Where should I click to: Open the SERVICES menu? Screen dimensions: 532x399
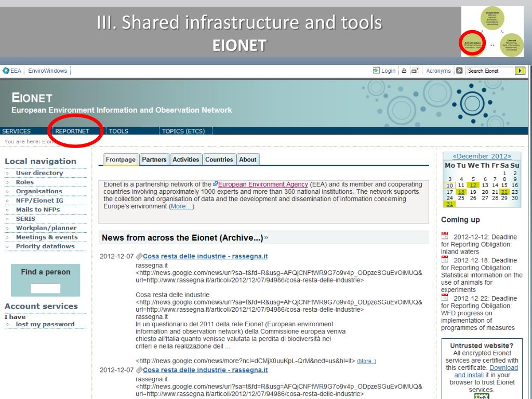(16, 131)
